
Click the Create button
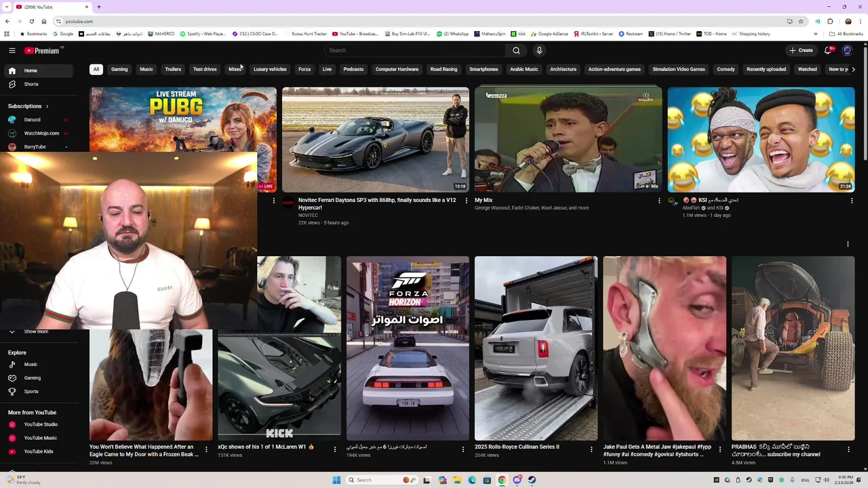[801, 50]
